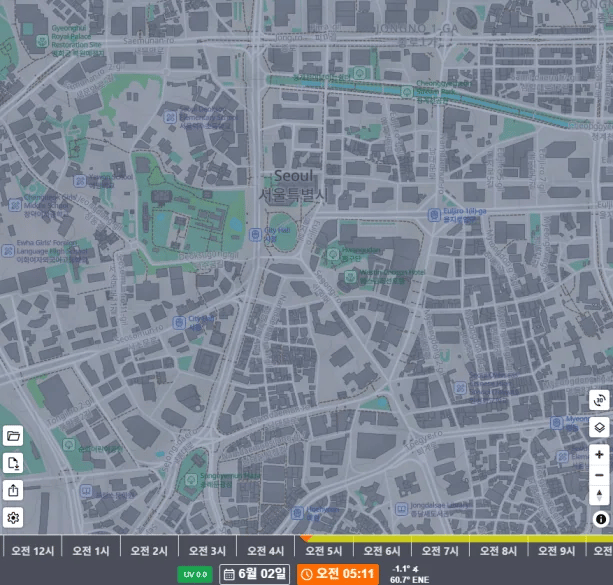Click the Euljiro 1(il)-ga station icon

point(434,215)
